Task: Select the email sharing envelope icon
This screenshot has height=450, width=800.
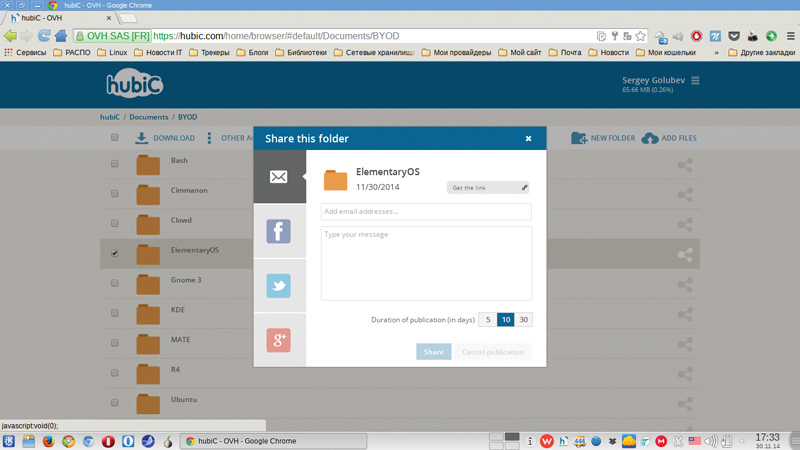Action: [x=279, y=177]
